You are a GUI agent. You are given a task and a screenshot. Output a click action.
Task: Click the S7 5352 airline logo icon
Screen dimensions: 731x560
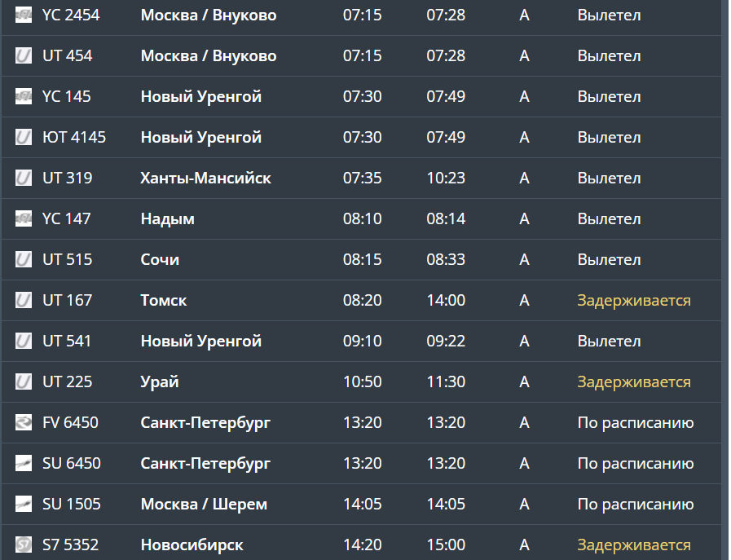(24, 545)
